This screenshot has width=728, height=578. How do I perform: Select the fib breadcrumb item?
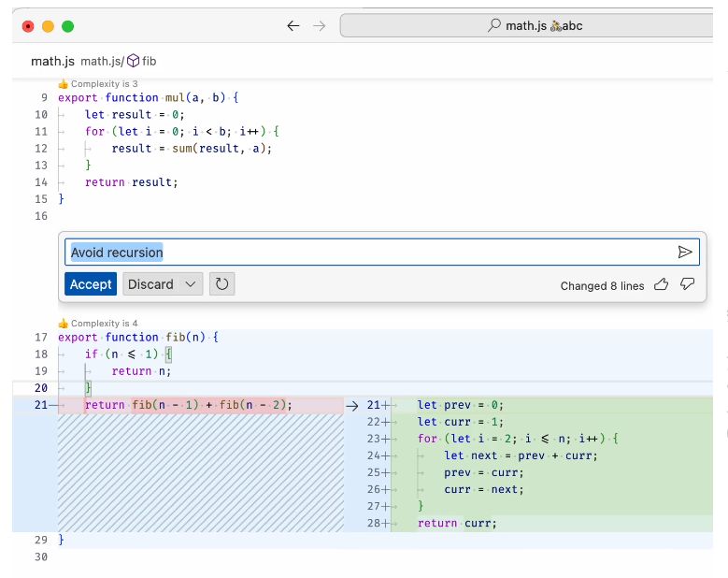tap(149, 61)
